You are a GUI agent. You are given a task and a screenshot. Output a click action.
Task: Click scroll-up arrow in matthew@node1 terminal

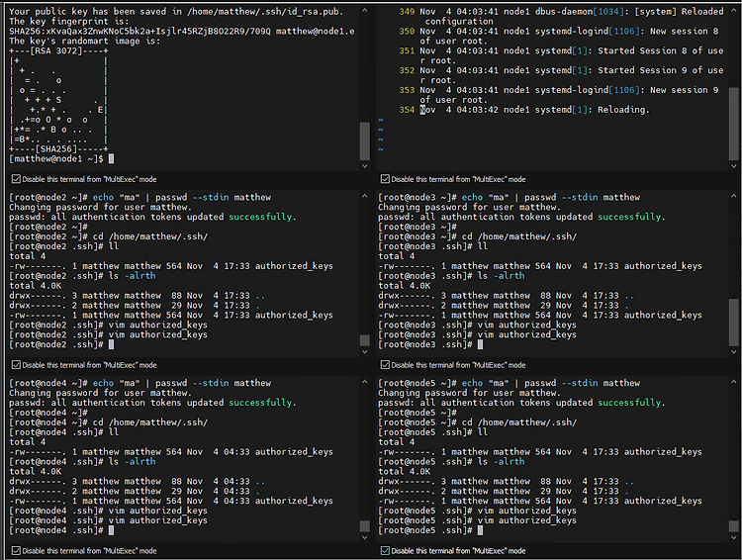coord(364,11)
